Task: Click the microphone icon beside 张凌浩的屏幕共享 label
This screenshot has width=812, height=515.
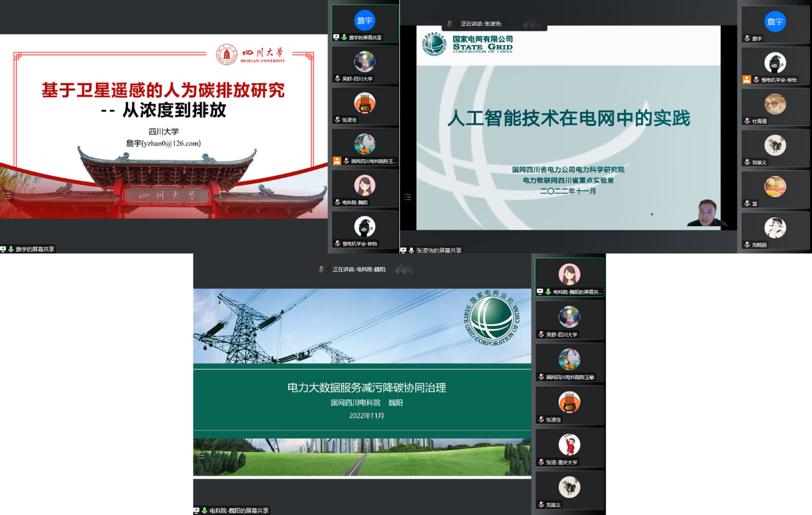Action: pos(411,250)
